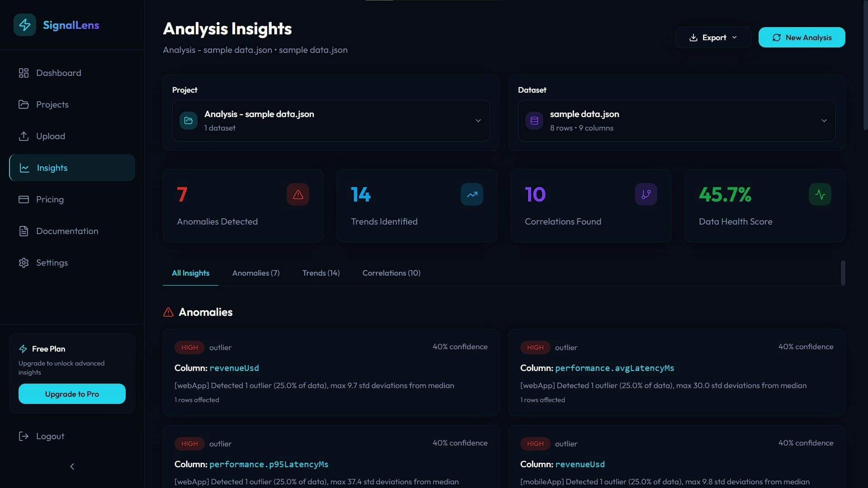
Task: Click the trends arrow icon in the card
Action: (472, 194)
